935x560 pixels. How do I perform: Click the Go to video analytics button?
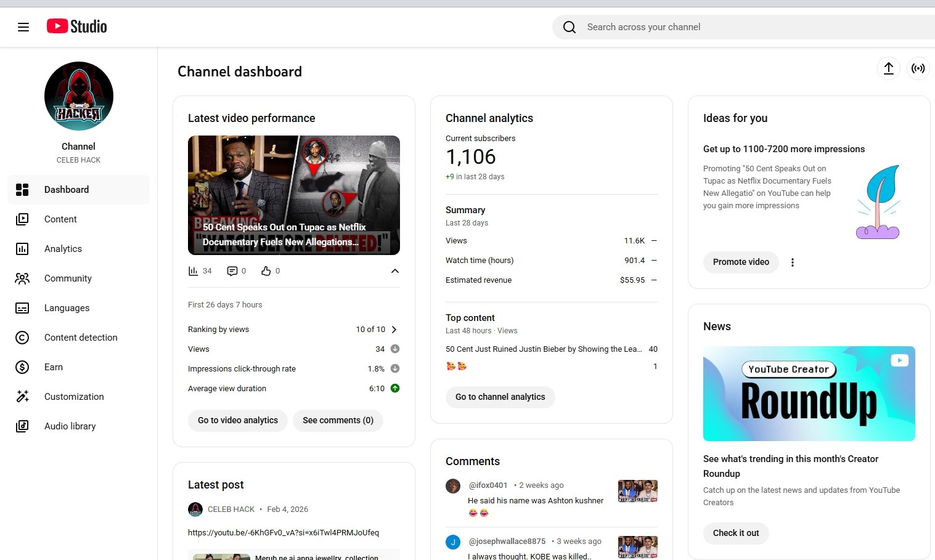pos(238,420)
